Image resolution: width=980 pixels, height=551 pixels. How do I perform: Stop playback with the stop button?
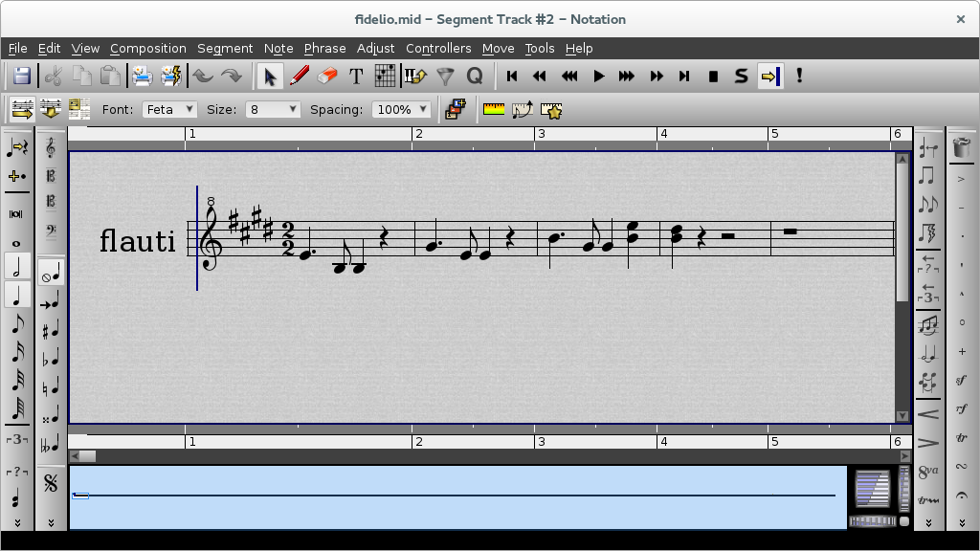click(713, 77)
